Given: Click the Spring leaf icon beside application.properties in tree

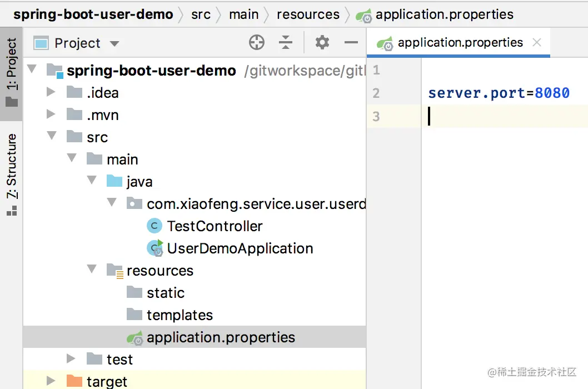Looking at the screenshot, I should [x=134, y=337].
